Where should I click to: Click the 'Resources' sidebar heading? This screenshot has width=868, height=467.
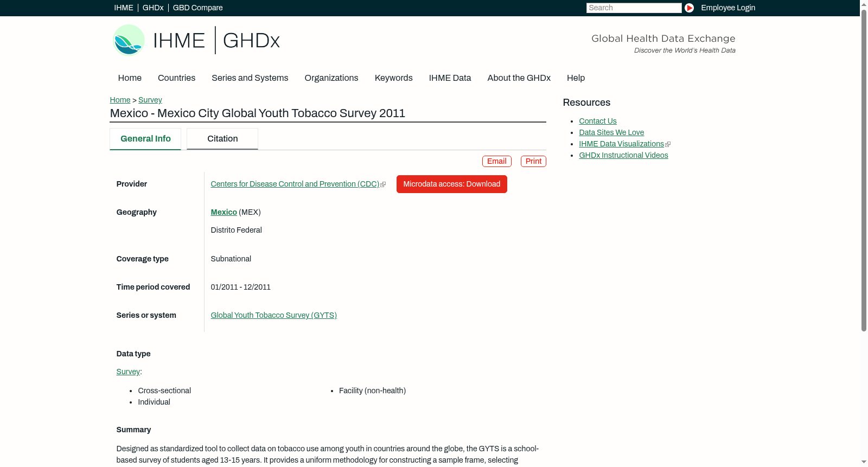click(586, 103)
